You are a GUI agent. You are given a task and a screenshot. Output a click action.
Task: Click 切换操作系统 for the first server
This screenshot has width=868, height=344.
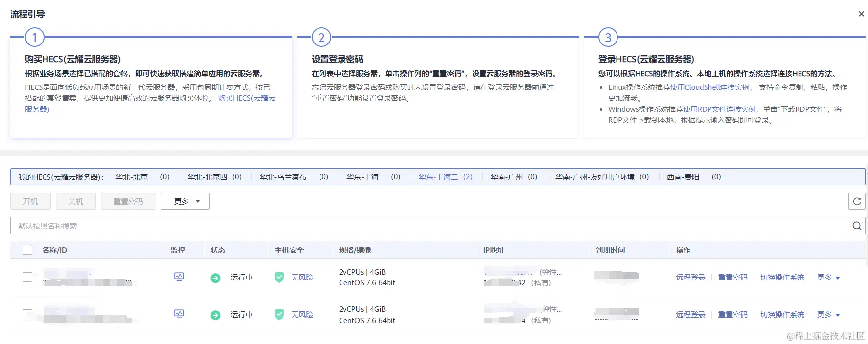(782, 278)
